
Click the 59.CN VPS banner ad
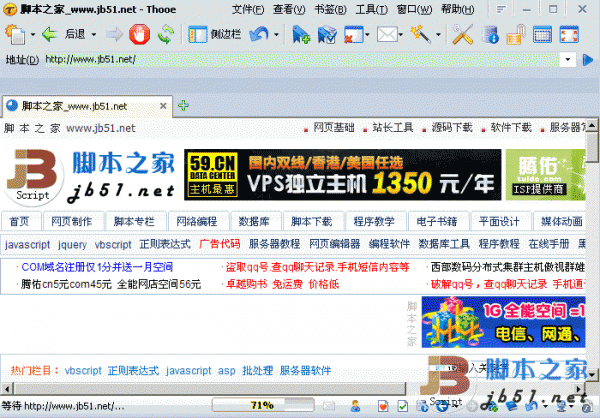pos(342,175)
